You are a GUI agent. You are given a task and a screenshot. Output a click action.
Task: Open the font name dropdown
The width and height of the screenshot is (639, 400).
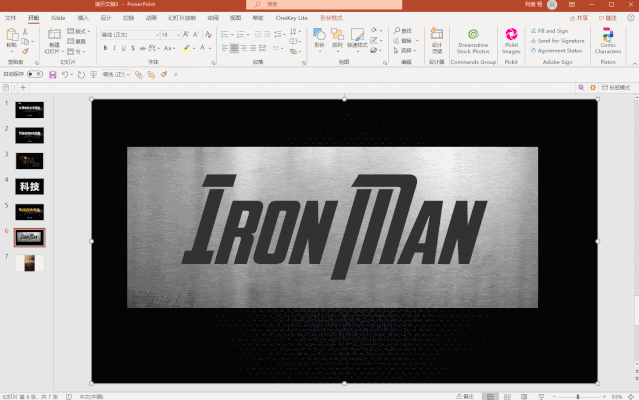[x=157, y=35]
